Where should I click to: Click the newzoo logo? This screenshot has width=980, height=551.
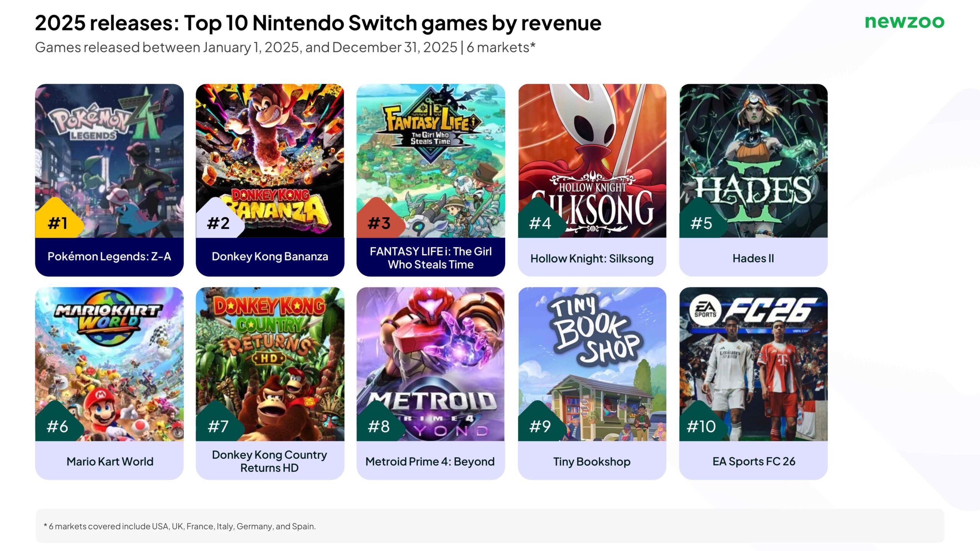[904, 22]
